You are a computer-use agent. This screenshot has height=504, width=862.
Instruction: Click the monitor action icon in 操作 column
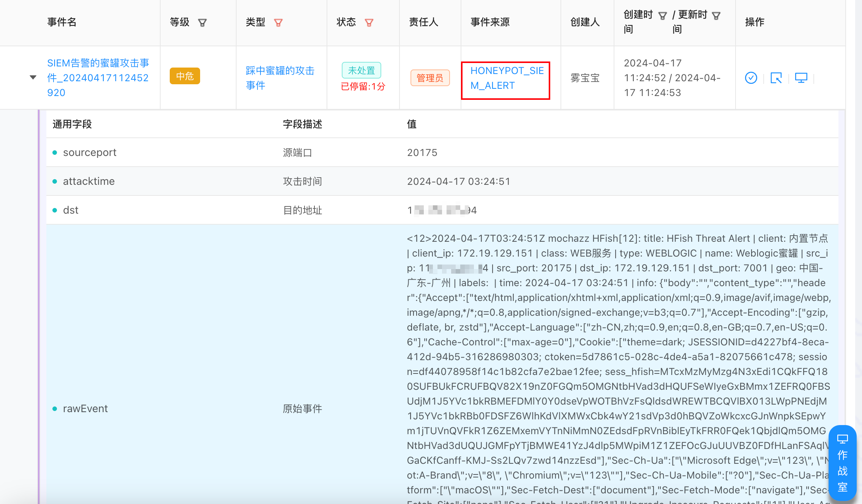[801, 78]
